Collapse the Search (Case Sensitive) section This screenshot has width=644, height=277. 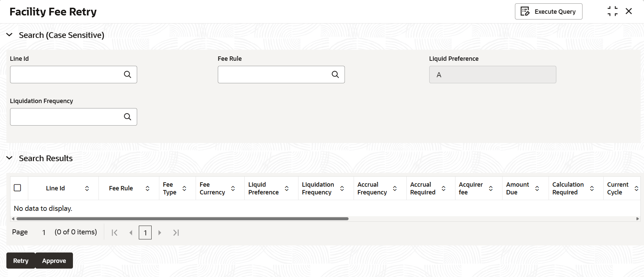[9, 35]
